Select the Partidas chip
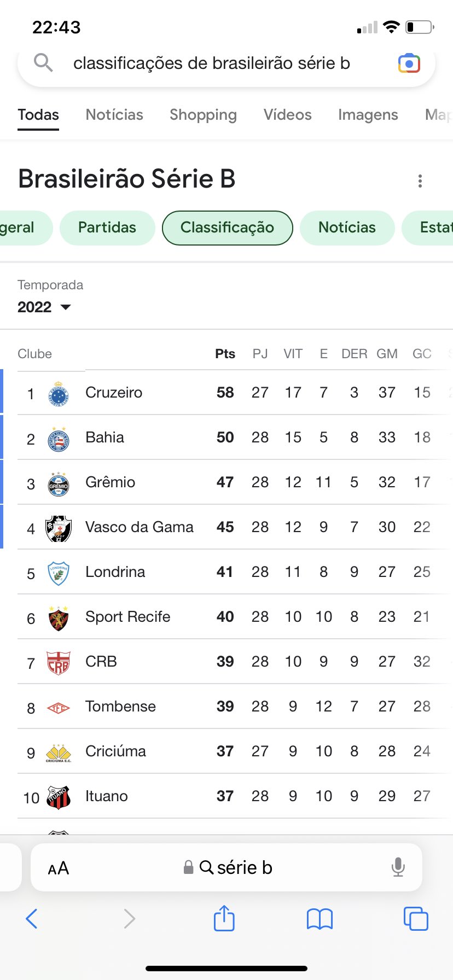Viewport: 453px width, 980px height. [x=107, y=227]
